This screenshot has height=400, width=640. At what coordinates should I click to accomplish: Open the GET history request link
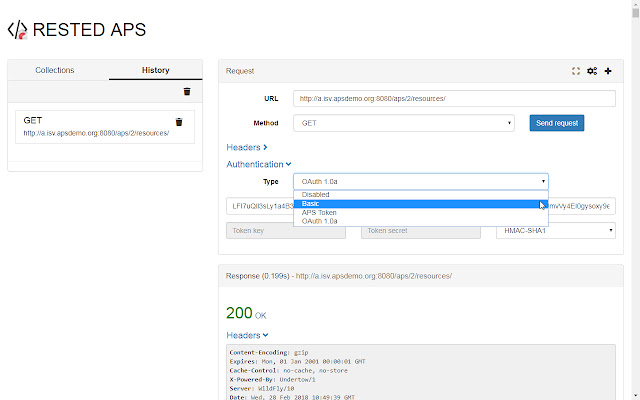point(96,132)
